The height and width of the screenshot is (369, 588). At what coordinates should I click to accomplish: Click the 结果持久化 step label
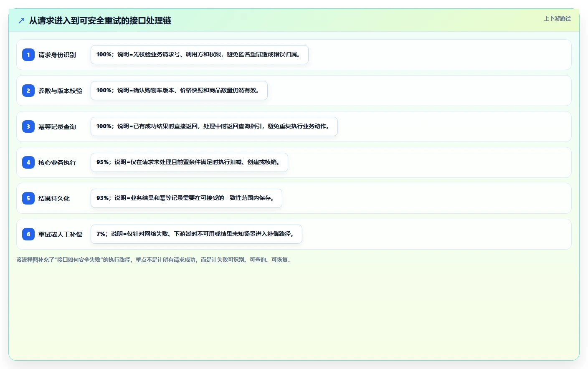click(54, 198)
